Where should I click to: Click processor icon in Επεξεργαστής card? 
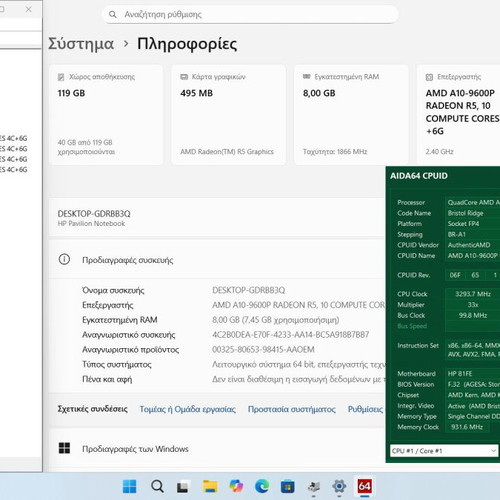[429, 77]
